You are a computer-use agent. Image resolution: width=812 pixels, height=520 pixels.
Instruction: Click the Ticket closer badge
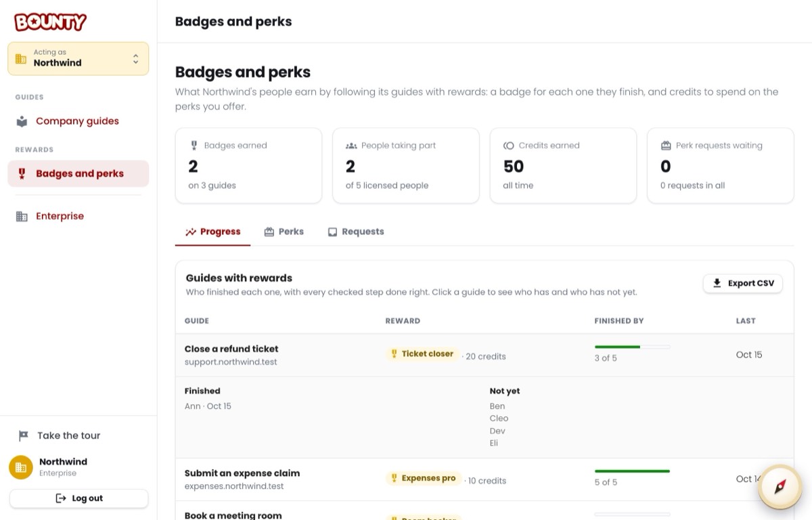[x=422, y=354]
